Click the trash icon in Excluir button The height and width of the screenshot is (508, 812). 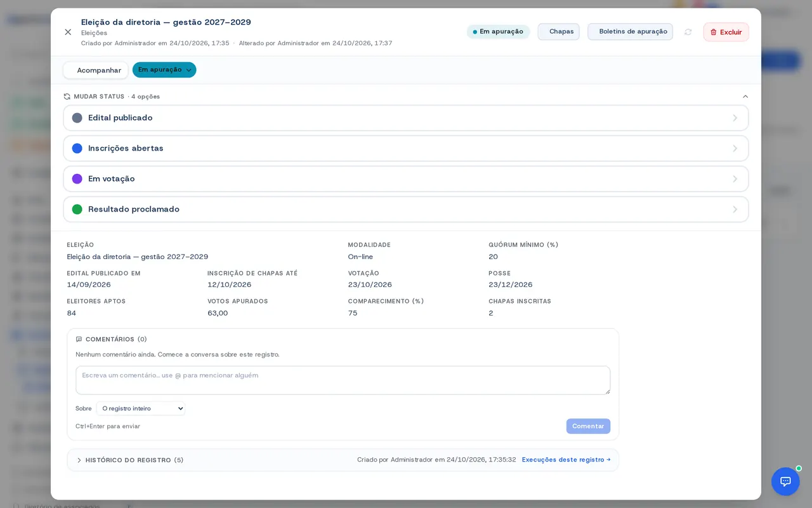click(713, 32)
